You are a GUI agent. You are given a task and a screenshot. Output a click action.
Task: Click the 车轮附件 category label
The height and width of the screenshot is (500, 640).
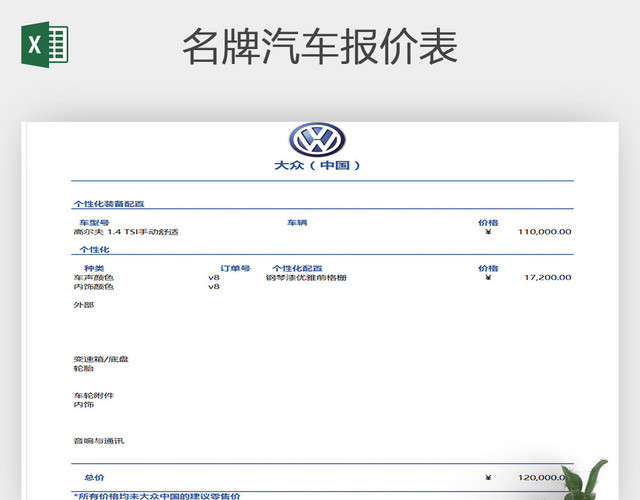(x=93, y=396)
